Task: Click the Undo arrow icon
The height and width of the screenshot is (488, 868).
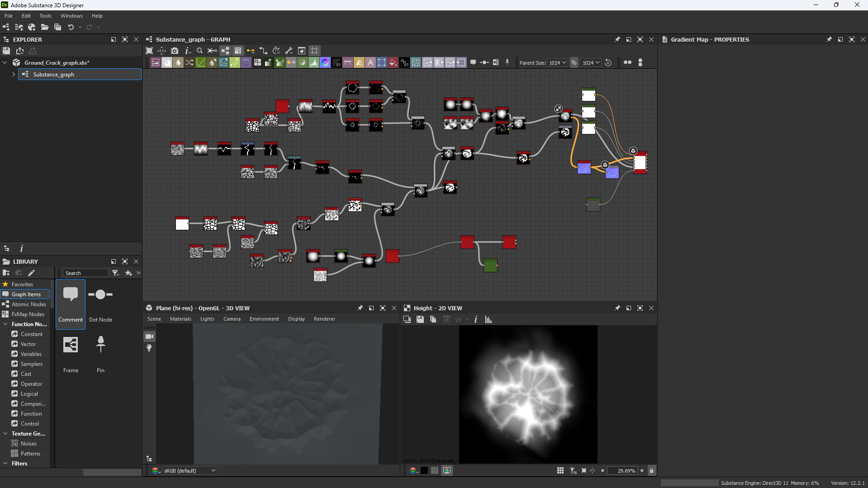Action: pyautogui.click(x=71, y=27)
